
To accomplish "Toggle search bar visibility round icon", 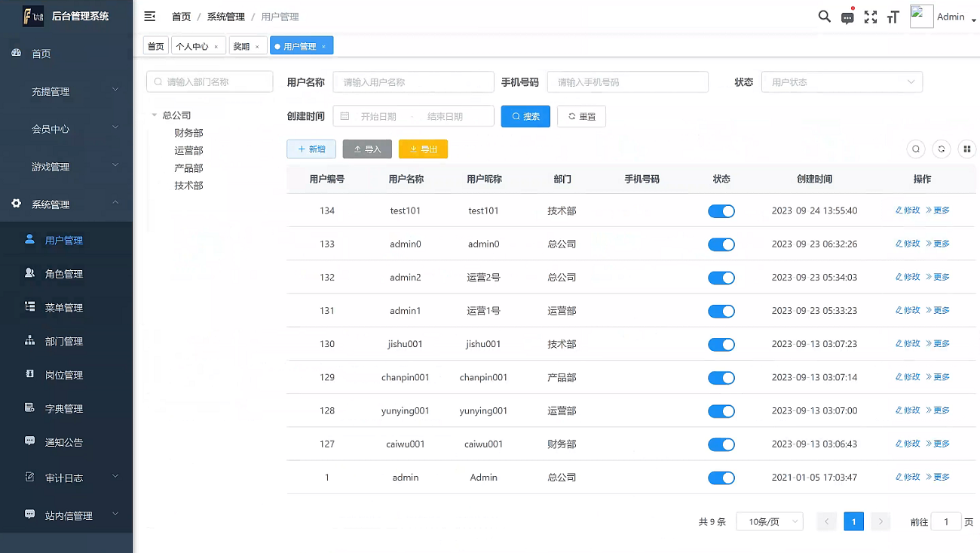I will pyautogui.click(x=916, y=149).
